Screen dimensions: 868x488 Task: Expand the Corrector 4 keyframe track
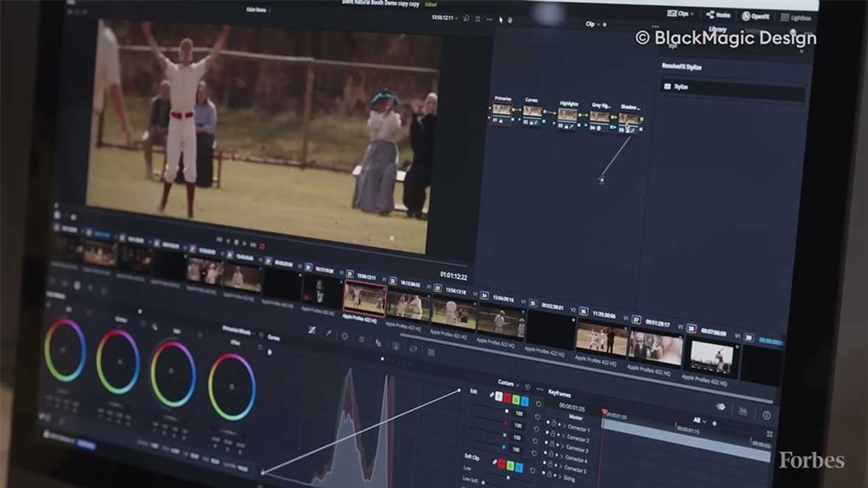coord(563,456)
